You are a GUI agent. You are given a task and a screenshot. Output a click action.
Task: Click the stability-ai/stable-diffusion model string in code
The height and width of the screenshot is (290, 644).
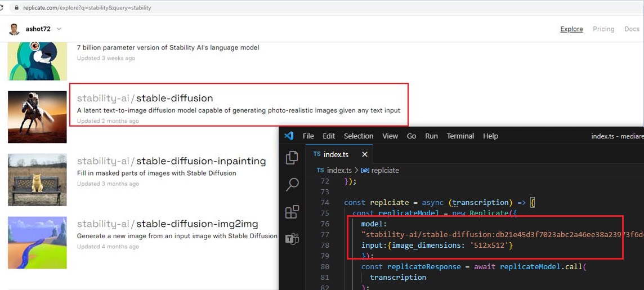(x=502, y=235)
